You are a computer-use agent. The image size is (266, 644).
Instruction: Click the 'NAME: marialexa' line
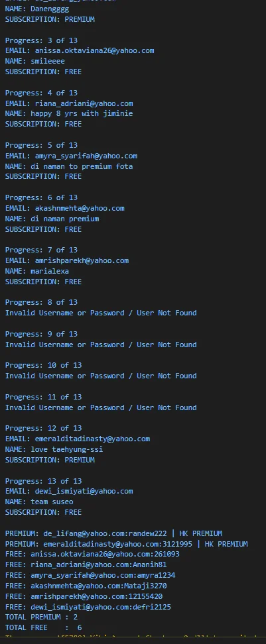tap(37, 271)
